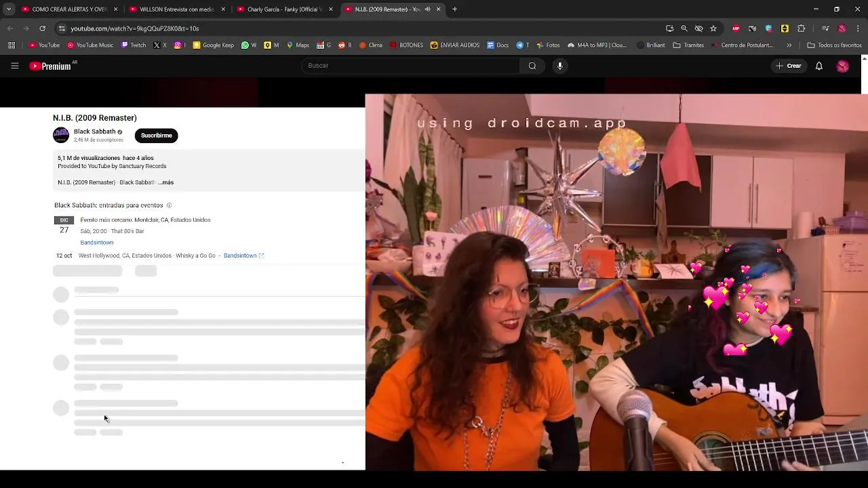Open the YouTube account avatar menu

[x=842, y=66]
